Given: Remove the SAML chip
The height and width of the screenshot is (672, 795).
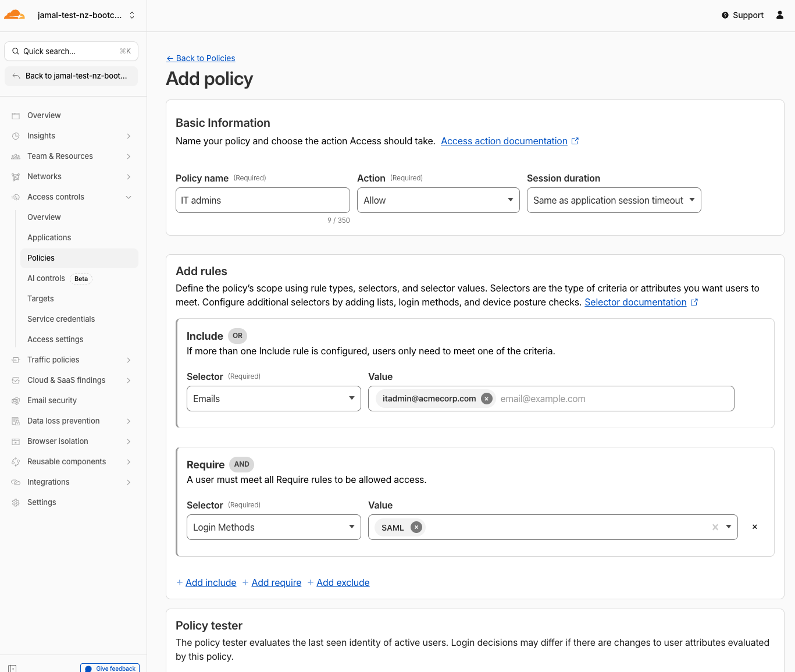Looking at the screenshot, I should click(416, 527).
